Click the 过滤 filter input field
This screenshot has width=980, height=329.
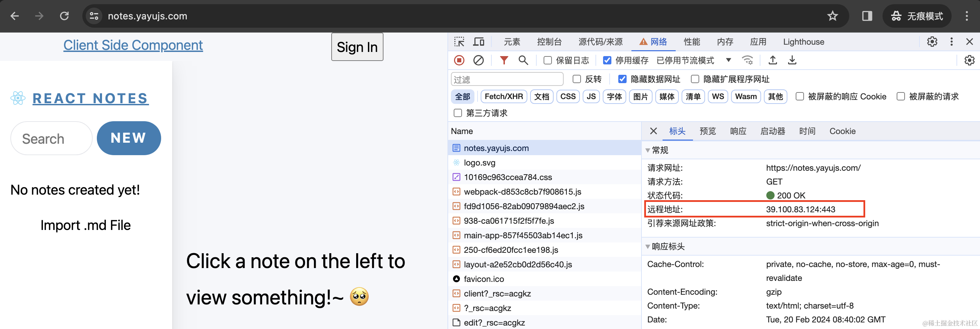coord(507,79)
